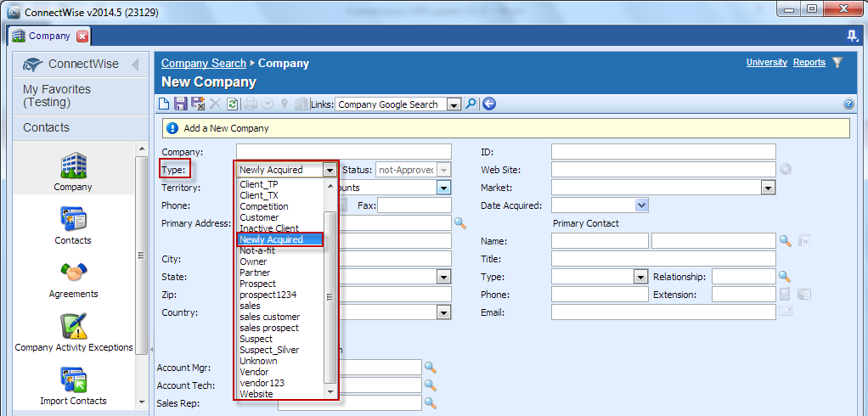Screen dimensions: 868x416
Task: Open the Agreements handshake icon
Action: (x=73, y=278)
